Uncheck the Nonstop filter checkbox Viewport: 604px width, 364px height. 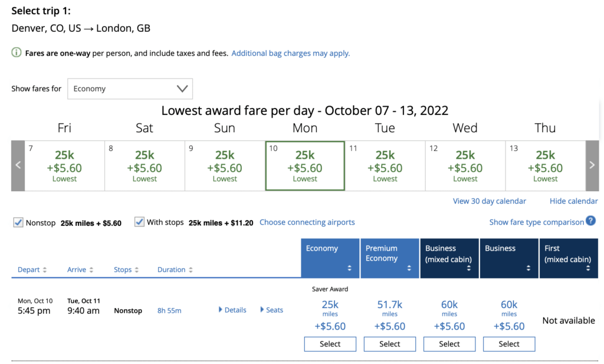(x=18, y=222)
